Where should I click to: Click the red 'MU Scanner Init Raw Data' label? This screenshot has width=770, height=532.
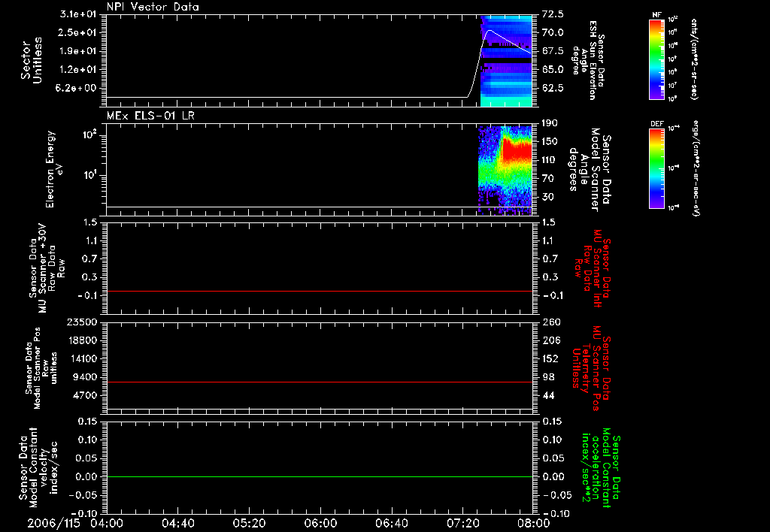[x=593, y=269]
